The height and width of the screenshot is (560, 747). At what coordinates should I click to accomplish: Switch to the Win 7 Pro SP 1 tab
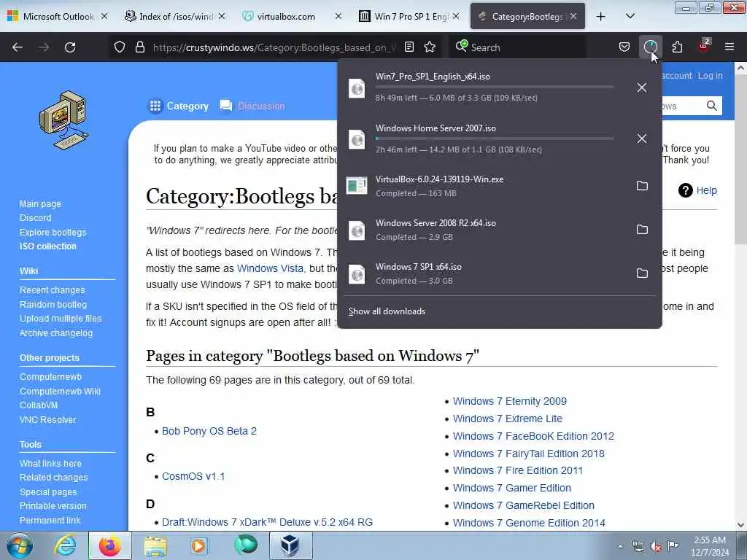(409, 16)
